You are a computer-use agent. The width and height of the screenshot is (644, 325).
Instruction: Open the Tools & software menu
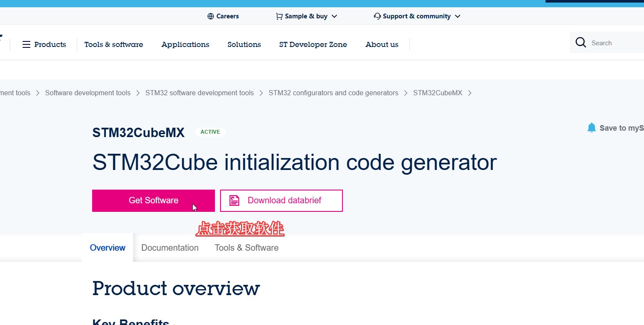pyautogui.click(x=114, y=44)
